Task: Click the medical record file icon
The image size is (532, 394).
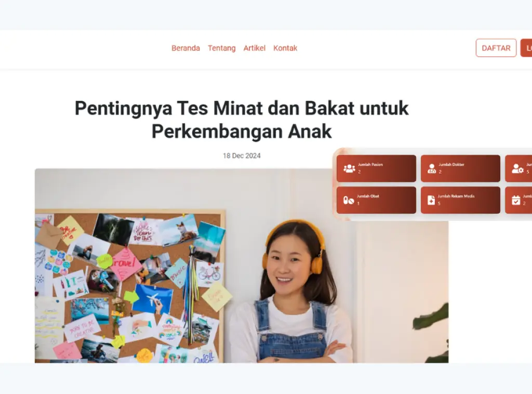Action: click(431, 200)
